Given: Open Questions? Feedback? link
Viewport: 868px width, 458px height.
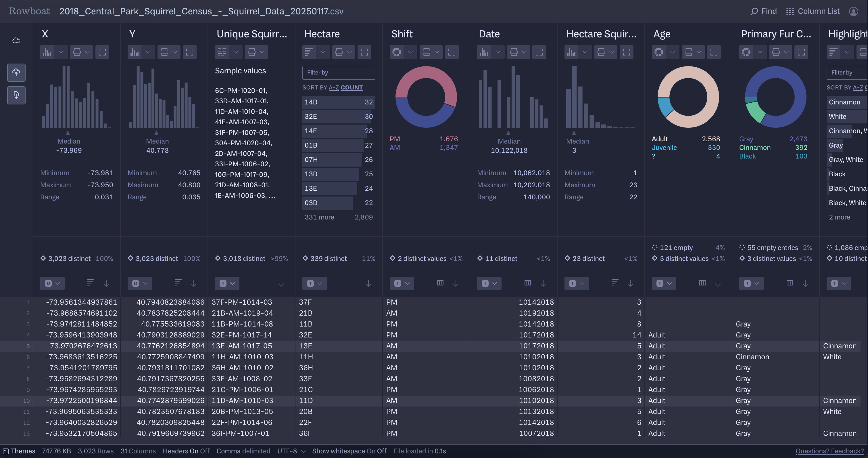Looking at the screenshot, I should click(x=829, y=451).
